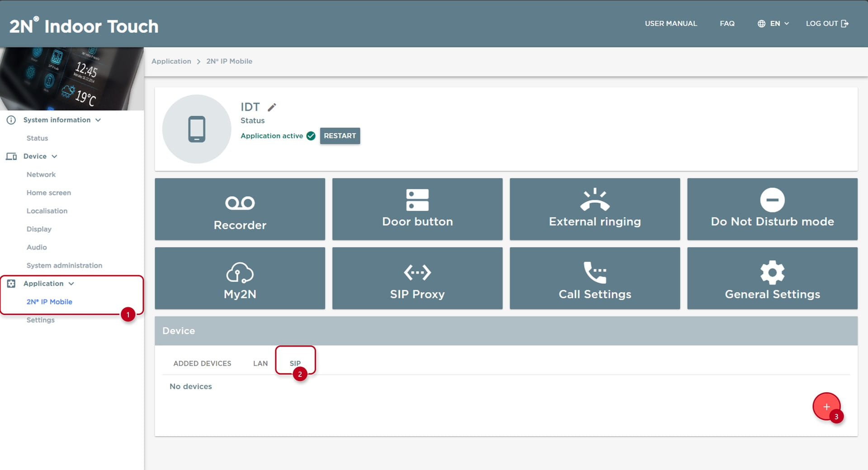
Task: Click the 2N IP Mobile breadcrumb
Action: (229, 61)
